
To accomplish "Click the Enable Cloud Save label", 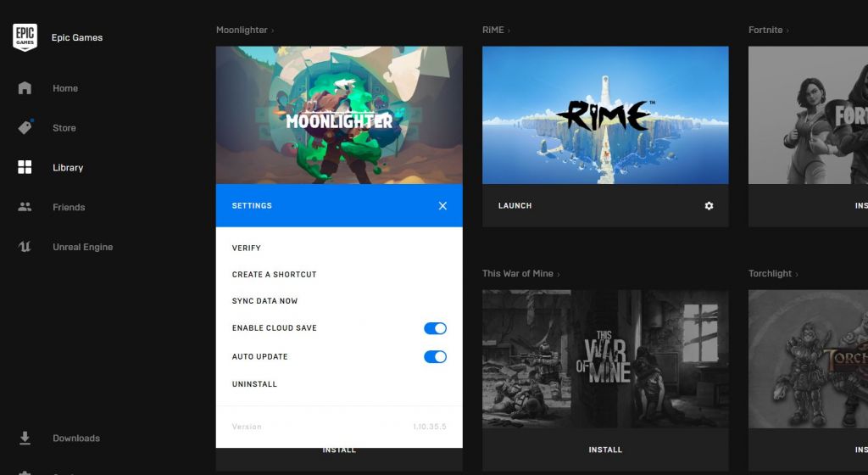I will (274, 328).
